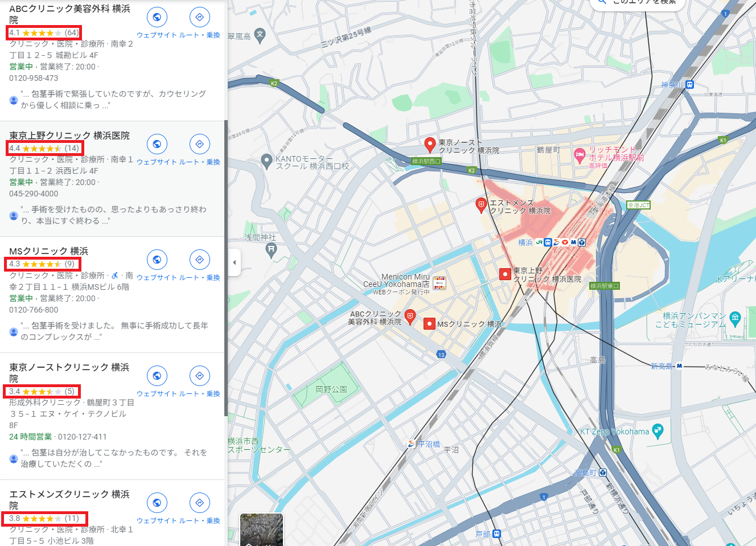
Task: Open 東京ノーストクリニック 横浜院 listing title
Action: pyautogui.click(x=69, y=373)
